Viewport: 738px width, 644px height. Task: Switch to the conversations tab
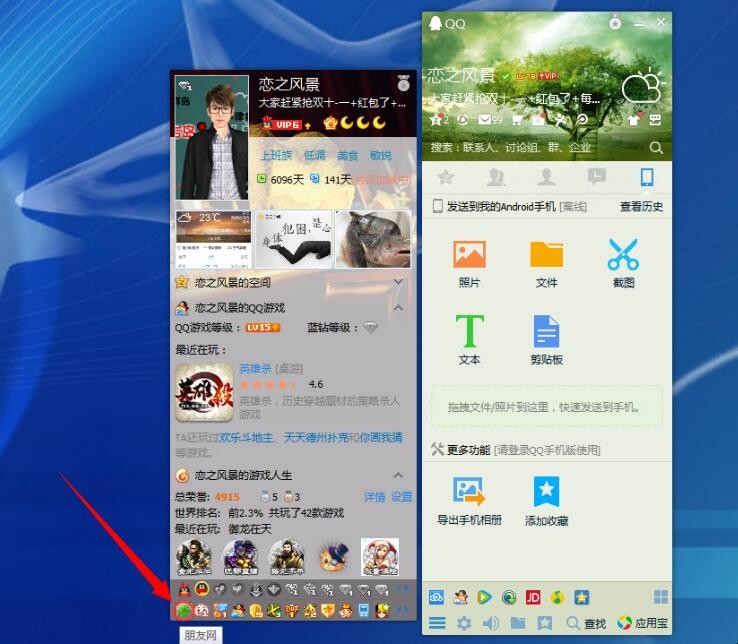pyautogui.click(x=597, y=177)
